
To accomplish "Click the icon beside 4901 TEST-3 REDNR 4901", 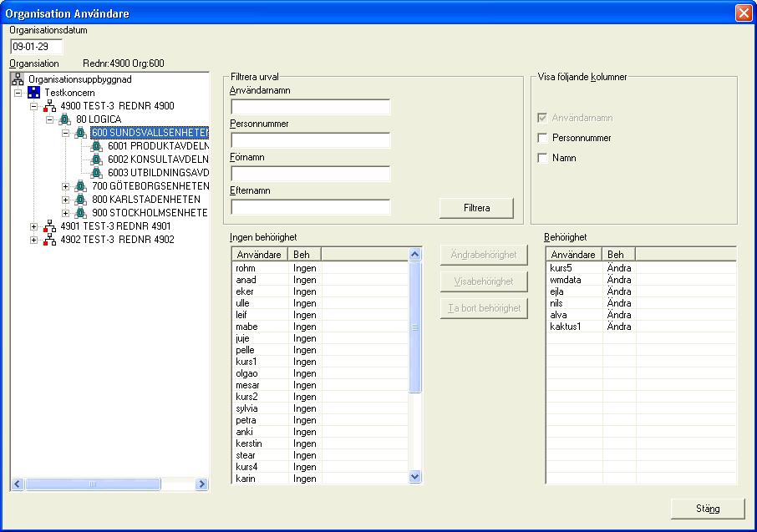I will point(50,226).
